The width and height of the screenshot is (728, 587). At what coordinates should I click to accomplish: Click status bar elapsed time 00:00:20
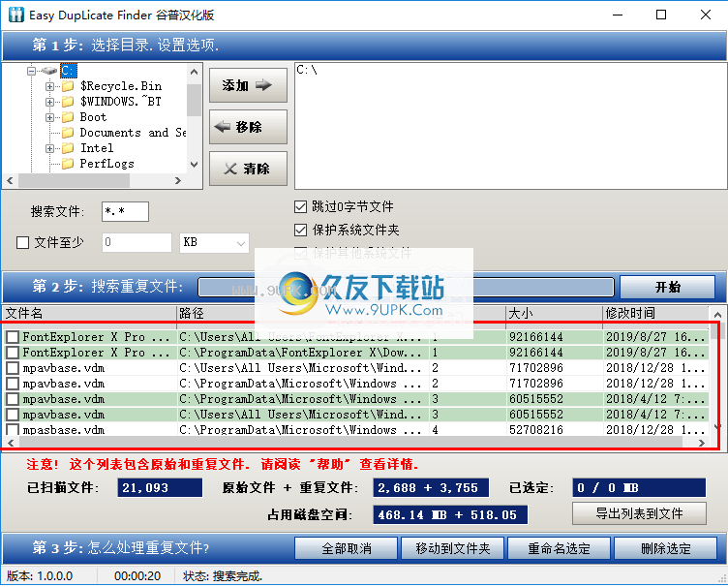point(137,576)
